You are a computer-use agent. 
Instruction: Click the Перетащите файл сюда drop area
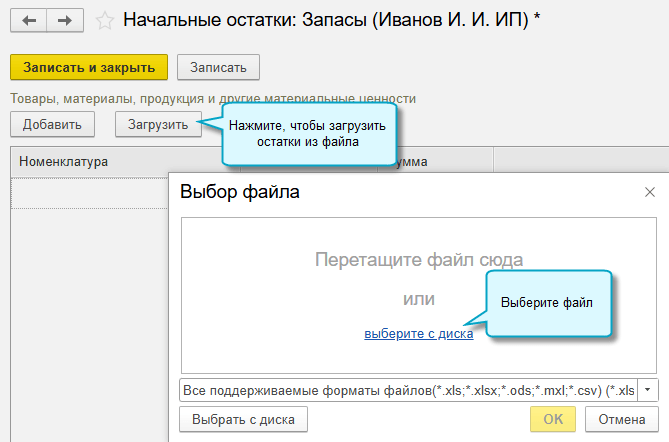tap(419, 260)
